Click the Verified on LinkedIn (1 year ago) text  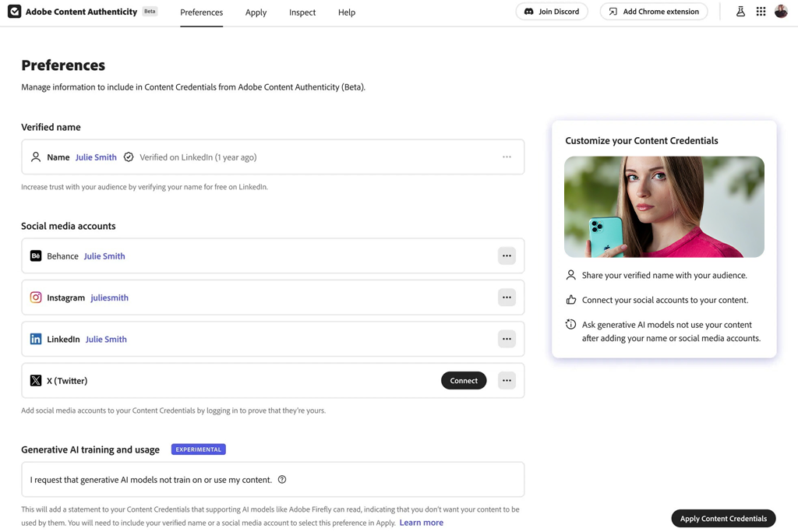click(198, 157)
